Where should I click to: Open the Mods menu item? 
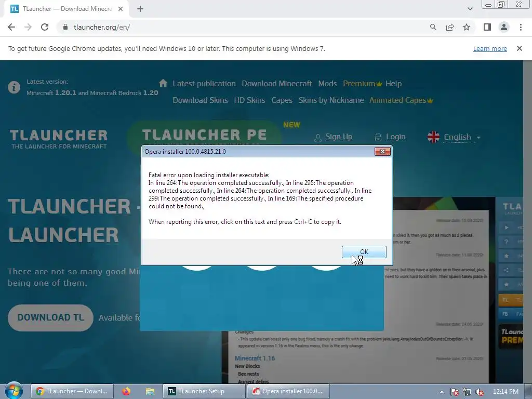[327, 84]
